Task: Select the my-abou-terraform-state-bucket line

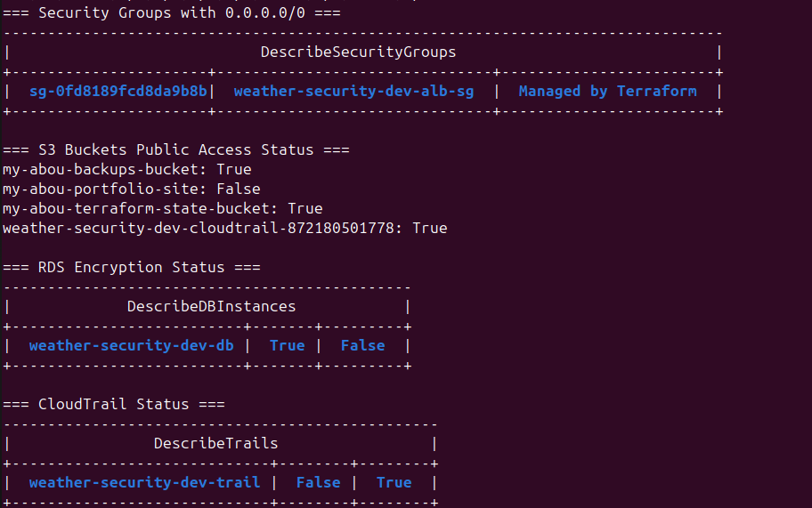Action: coord(163,209)
